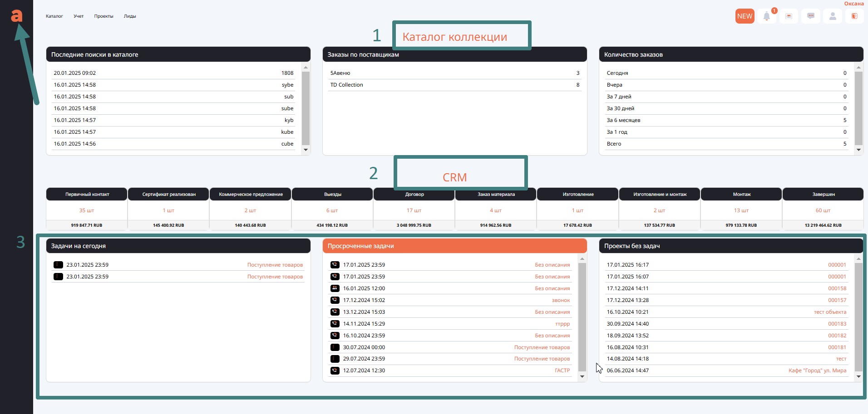Open the mail envelope icon

[789, 16]
